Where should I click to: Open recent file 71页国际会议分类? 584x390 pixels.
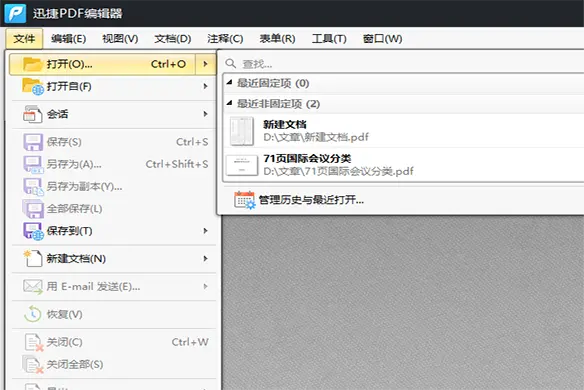point(404,165)
